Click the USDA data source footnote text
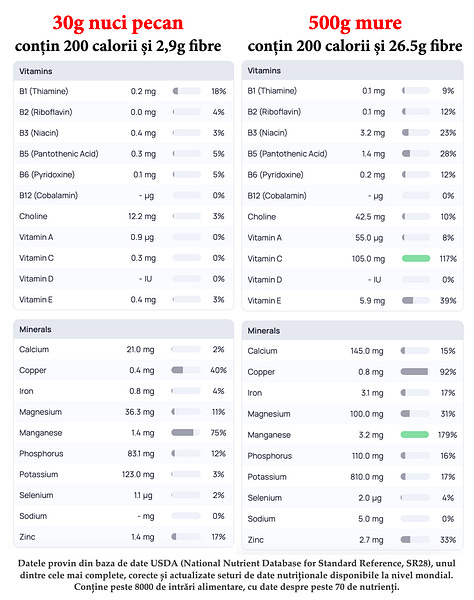The image size is (474, 600). click(x=237, y=575)
